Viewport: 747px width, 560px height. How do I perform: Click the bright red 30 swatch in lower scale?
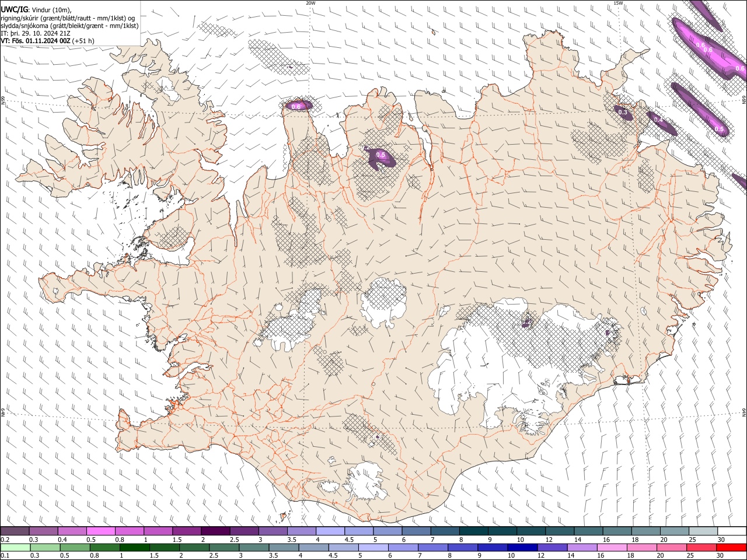click(x=731, y=547)
